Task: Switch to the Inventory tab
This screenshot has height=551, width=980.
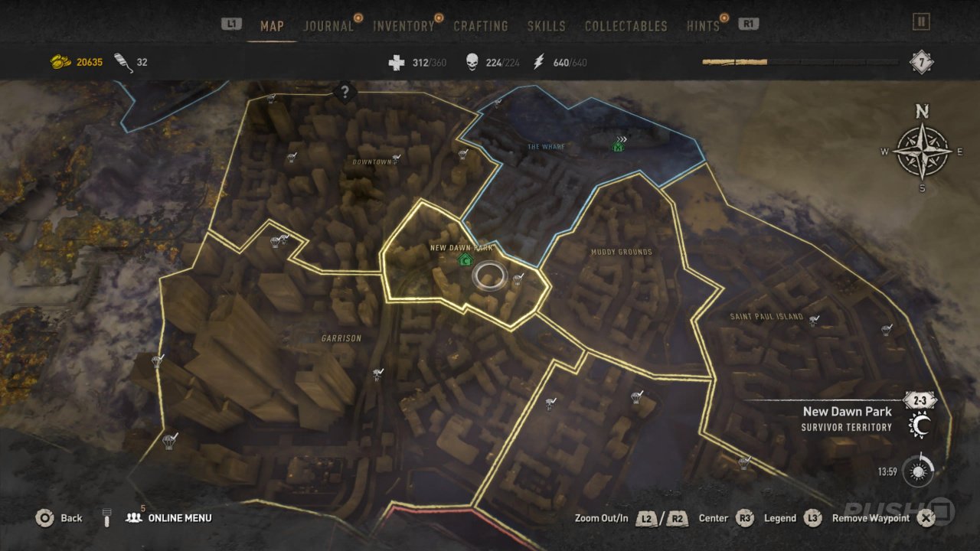Action: pyautogui.click(x=403, y=26)
